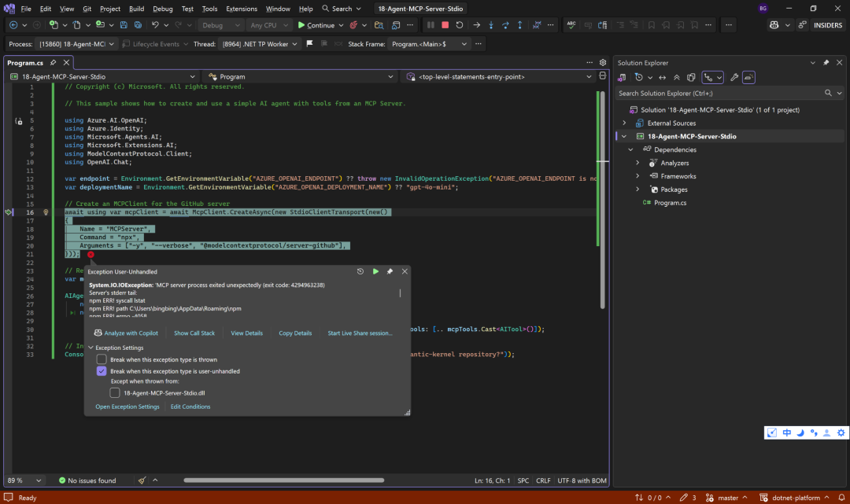Collapse the Exception Settings section
Viewport: 850px width, 504px height.
tap(91, 348)
